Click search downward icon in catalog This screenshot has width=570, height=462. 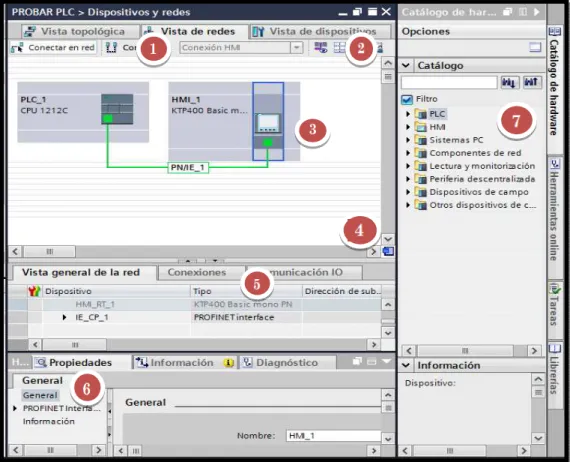(509, 83)
